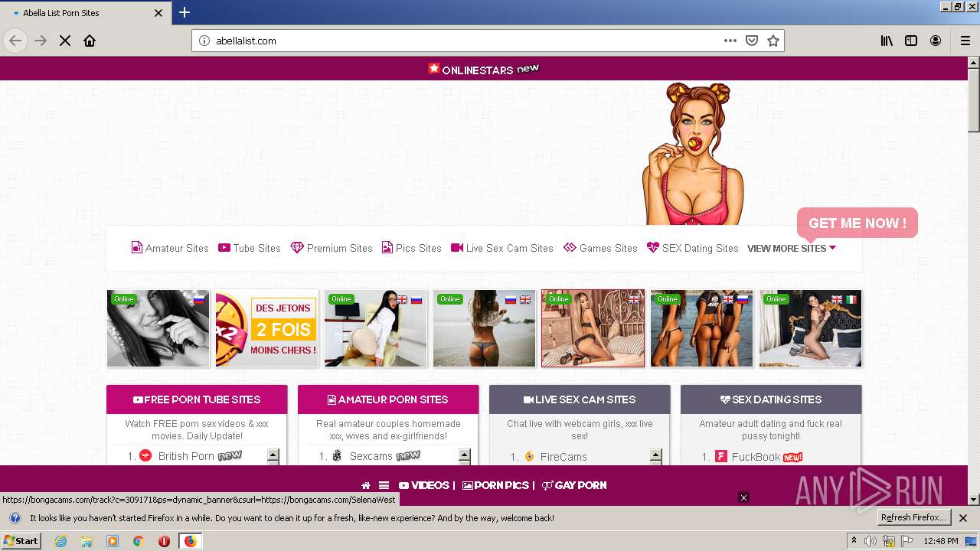Image resolution: width=980 pixels, height=551 pixels.
Task: Open the Action Center flag icon
Action: pyautogui.click(x=906, y=541)
